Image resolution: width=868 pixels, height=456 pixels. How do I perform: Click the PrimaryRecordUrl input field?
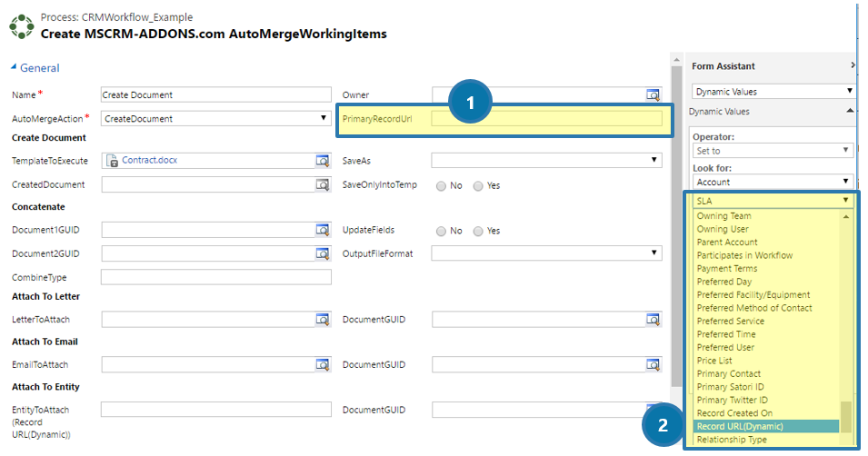point(546,118)
